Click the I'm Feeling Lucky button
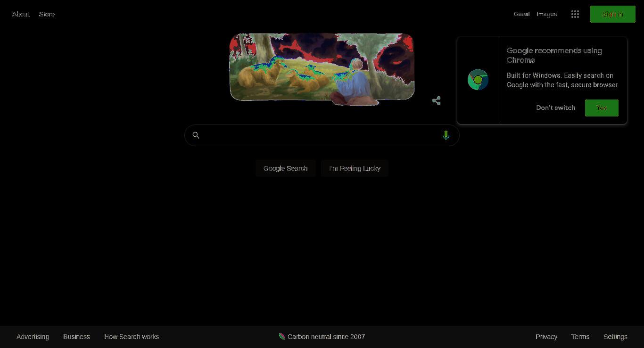 tap(355, 168)
